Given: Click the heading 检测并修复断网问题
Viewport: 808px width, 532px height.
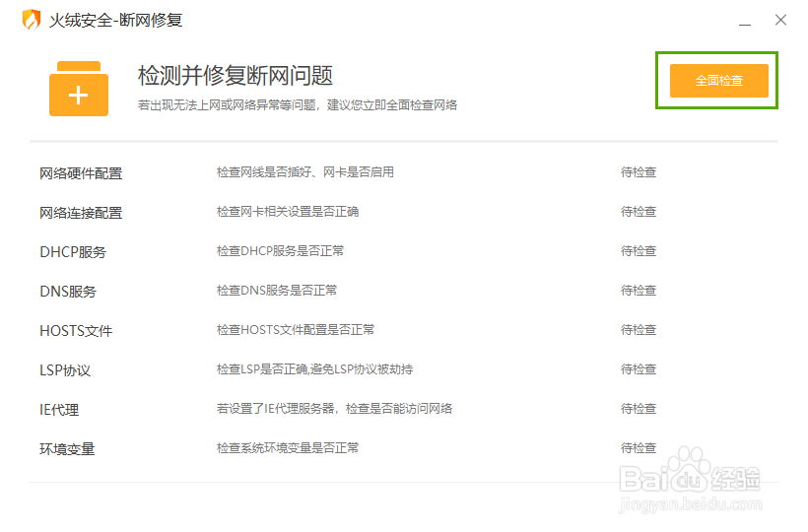Looking at the screenshot, I should click(x=236, y=76).
